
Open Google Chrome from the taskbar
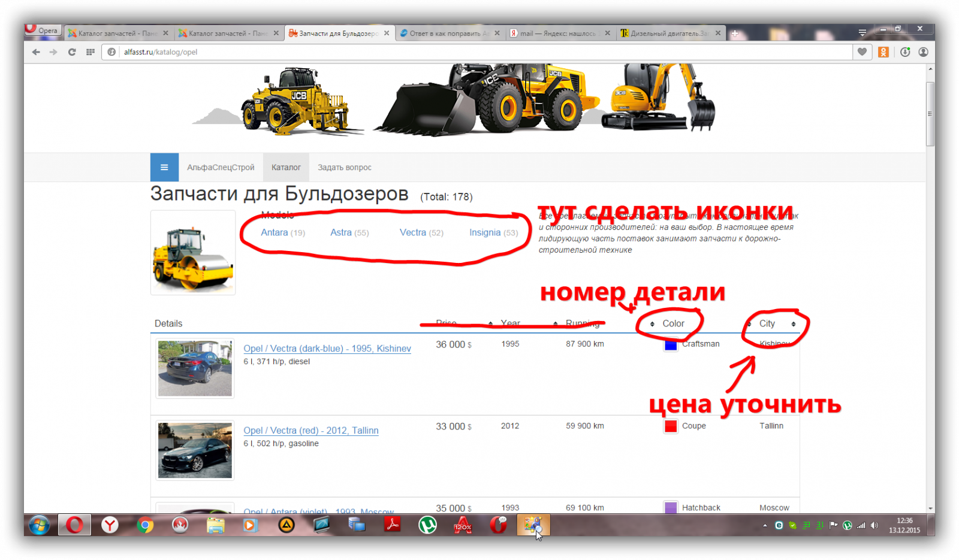(144, 525)
